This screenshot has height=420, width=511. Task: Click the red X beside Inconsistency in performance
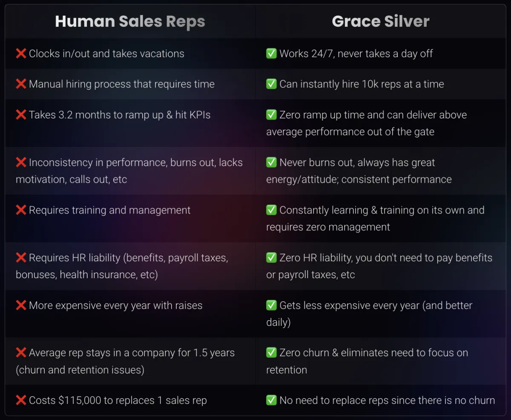tap(21, 162)
